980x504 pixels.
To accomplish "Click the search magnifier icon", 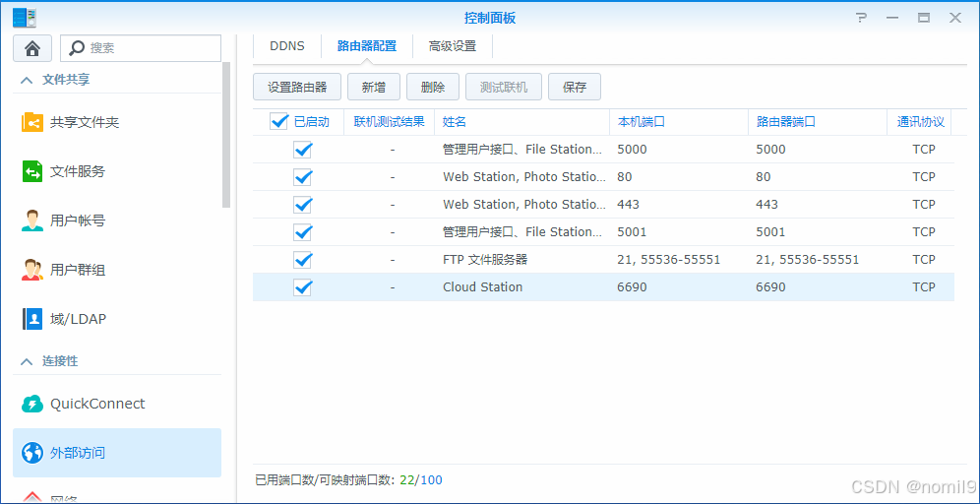I will tap(77, 48).
